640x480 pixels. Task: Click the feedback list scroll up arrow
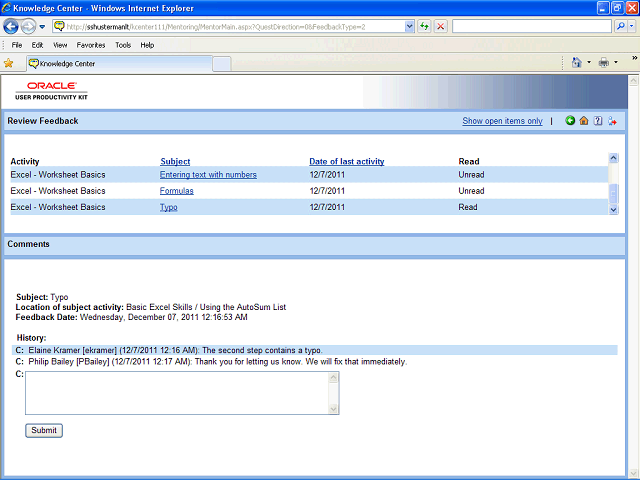point(613,158)
